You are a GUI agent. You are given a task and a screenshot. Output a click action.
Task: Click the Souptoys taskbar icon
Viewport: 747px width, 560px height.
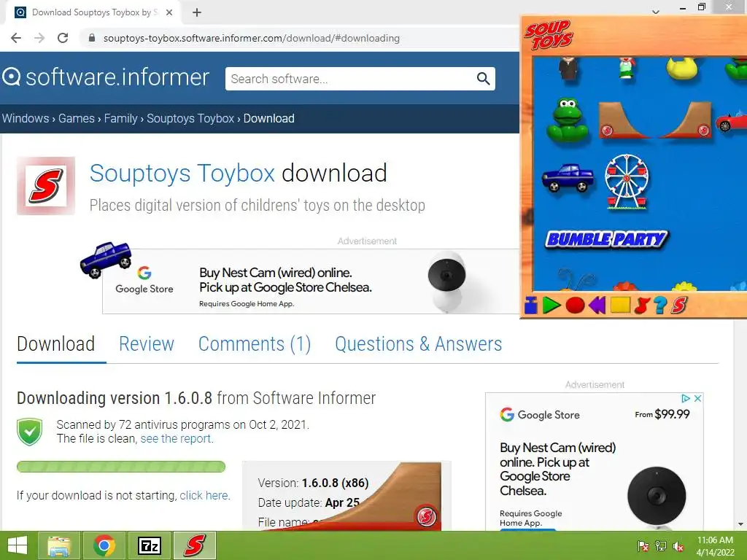pos(194,545)
